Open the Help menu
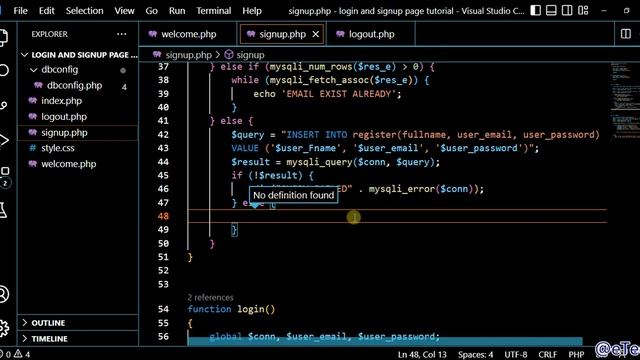640x360 pixels. [252, 11]
